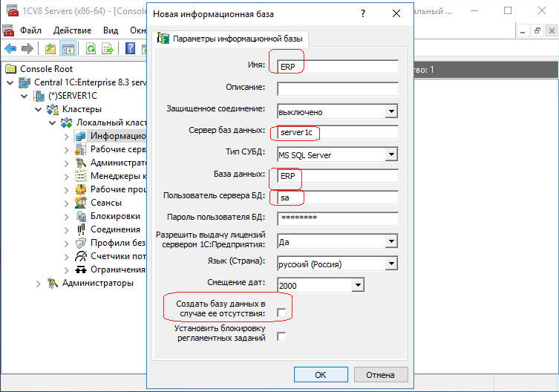Image resolution: width=559 pixels, height=392 pixels.
Task: Click the dialog help question mark button
Action: 363,14
